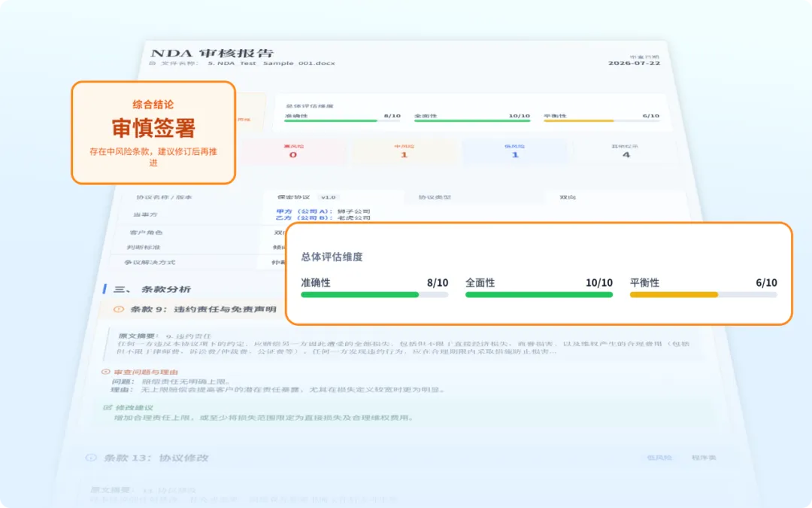Click the 问题 line about 赔偿责任

[x=171, y=382]
